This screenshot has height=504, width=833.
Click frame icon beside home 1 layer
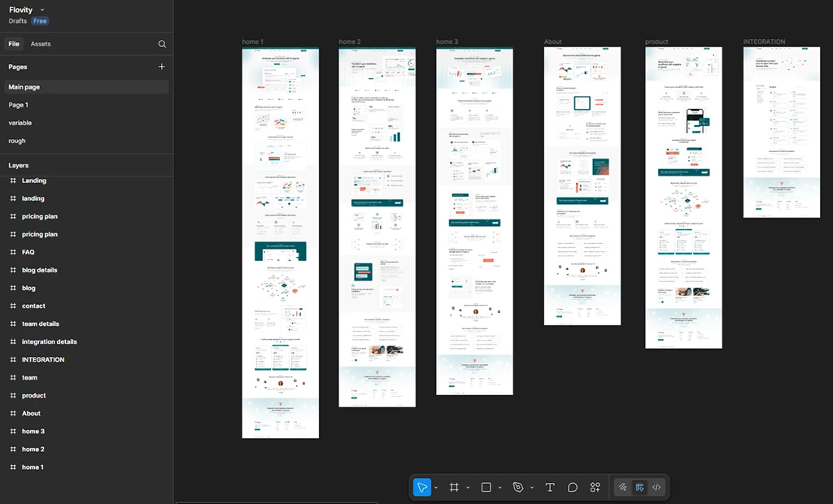(x=13, y=467)
